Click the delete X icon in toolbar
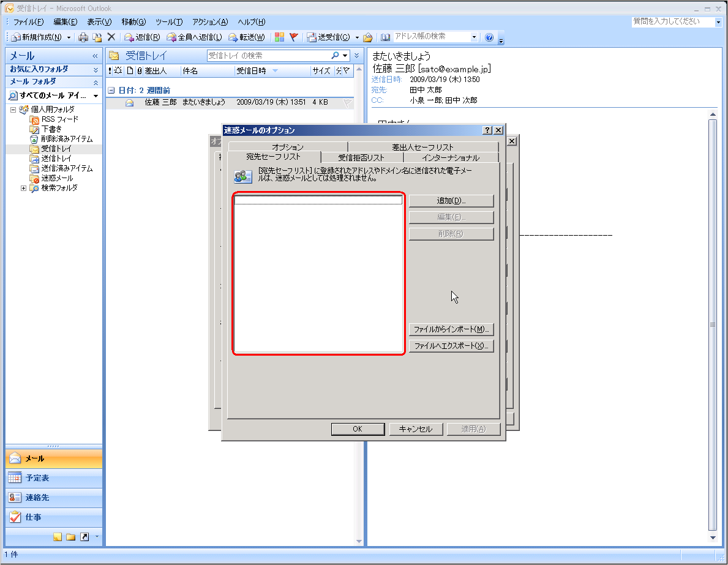Image resolution: width=728 pixels, height=565 pixels. point(111,37)
